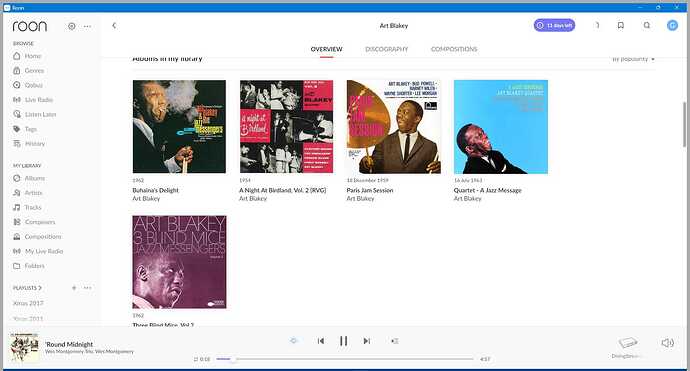Open the Home page from sidebar
Image resolution: width=690 pixels, height=371 pixels.
(27, 56)
